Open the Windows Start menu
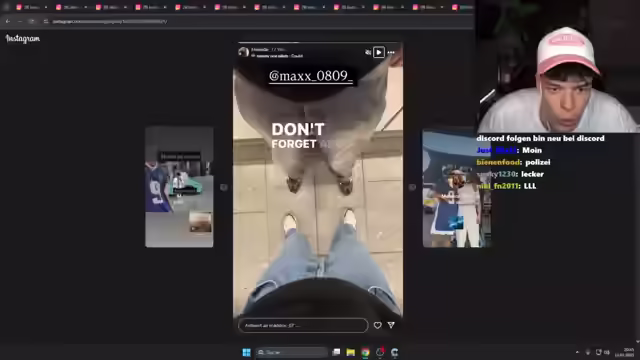Image resolution: width=640 pixels, height=360 pixels. pyautogui.click(x=247, y=352)
